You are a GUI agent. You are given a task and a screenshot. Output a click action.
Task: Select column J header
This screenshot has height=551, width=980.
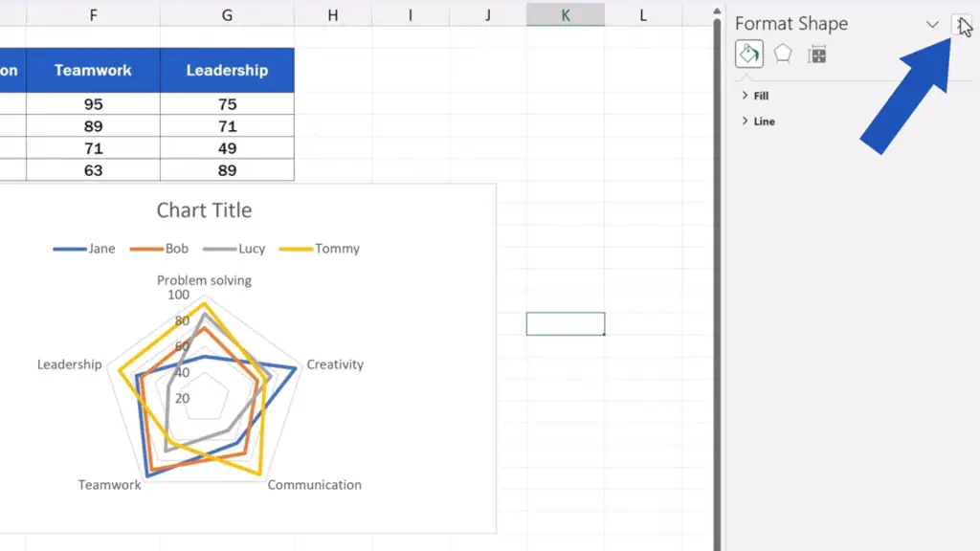[487, 15]
